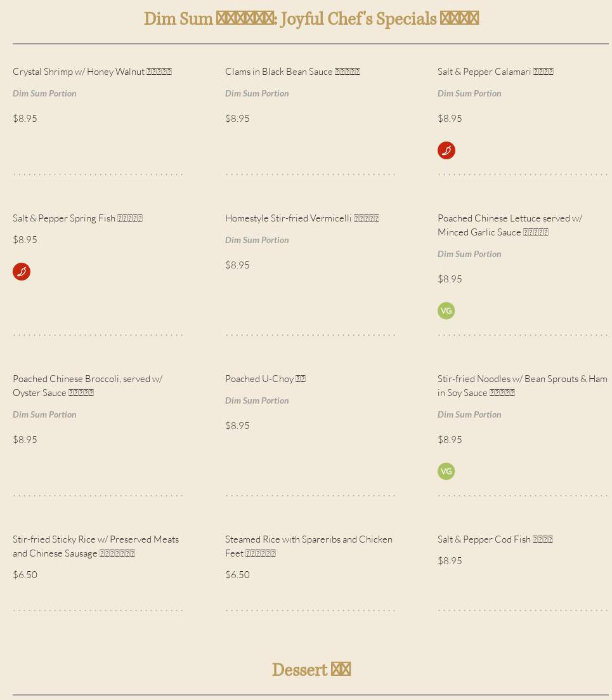Click the Dessert section heading

coord(311,670)
